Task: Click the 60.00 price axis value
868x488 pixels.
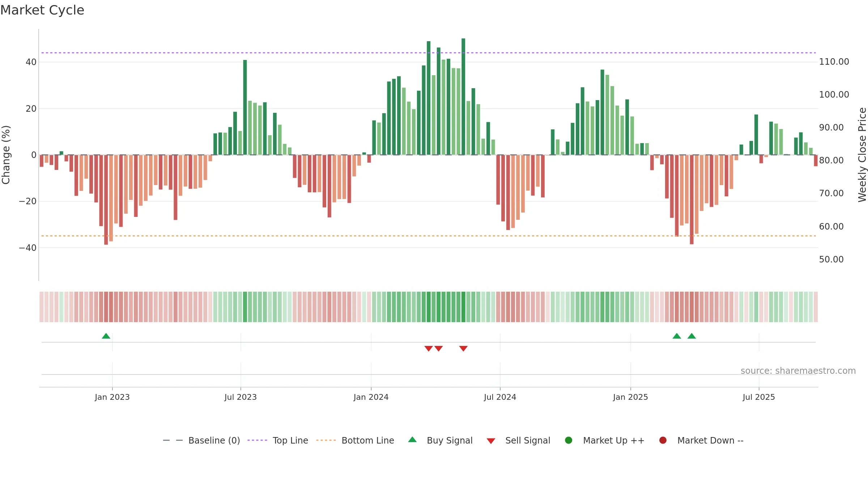Action: [x=831, y=227]
